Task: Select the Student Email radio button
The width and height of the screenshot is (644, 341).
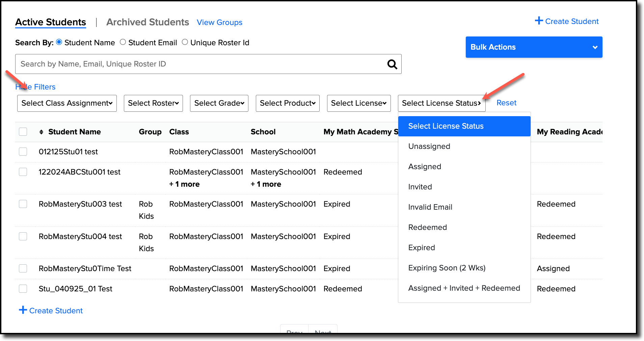Action: tap(123, 42)
